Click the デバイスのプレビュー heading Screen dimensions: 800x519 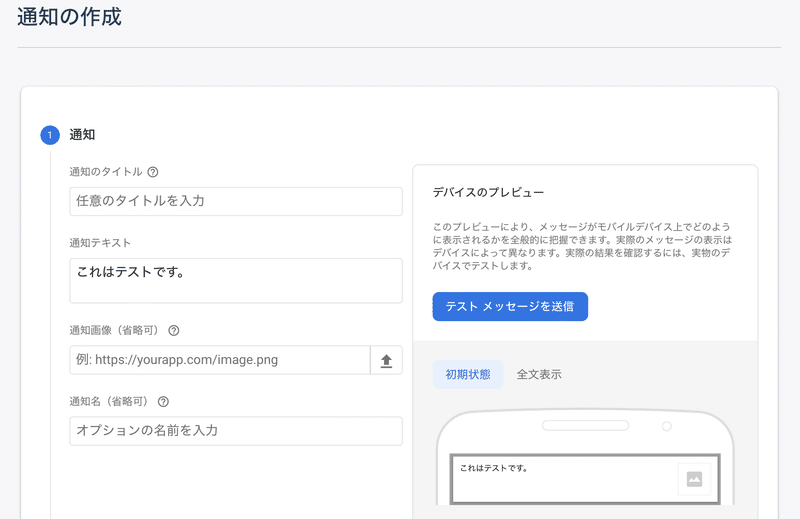[x=488, y=192]
